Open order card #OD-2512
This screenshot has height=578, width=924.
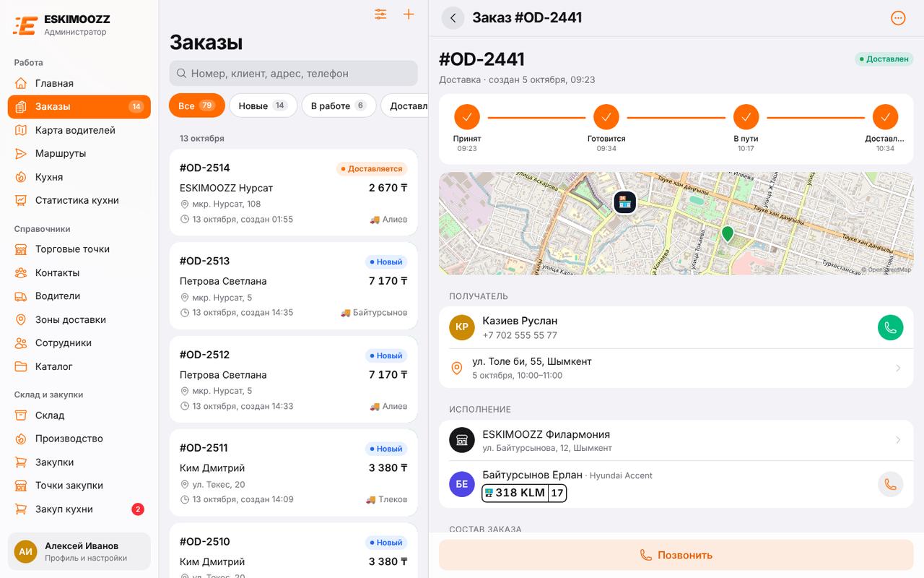294,379
